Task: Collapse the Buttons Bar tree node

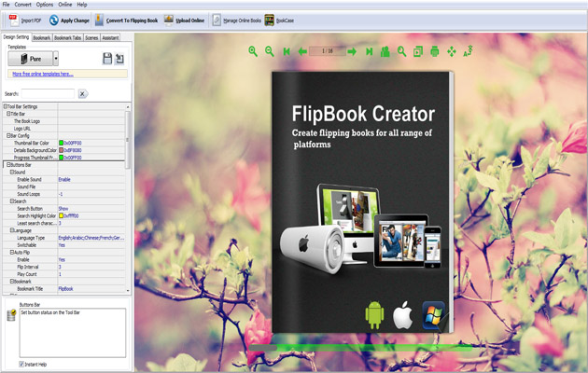Action: coord(8,165)
